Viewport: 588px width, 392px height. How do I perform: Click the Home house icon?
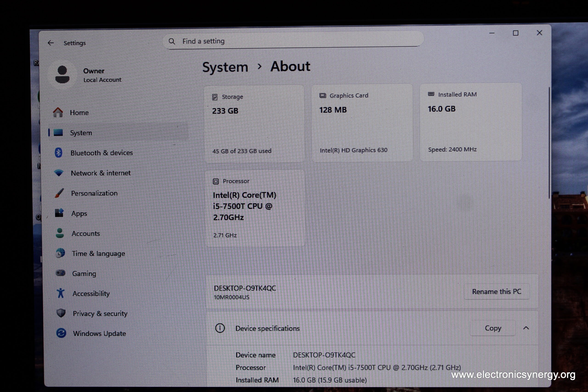58,113
